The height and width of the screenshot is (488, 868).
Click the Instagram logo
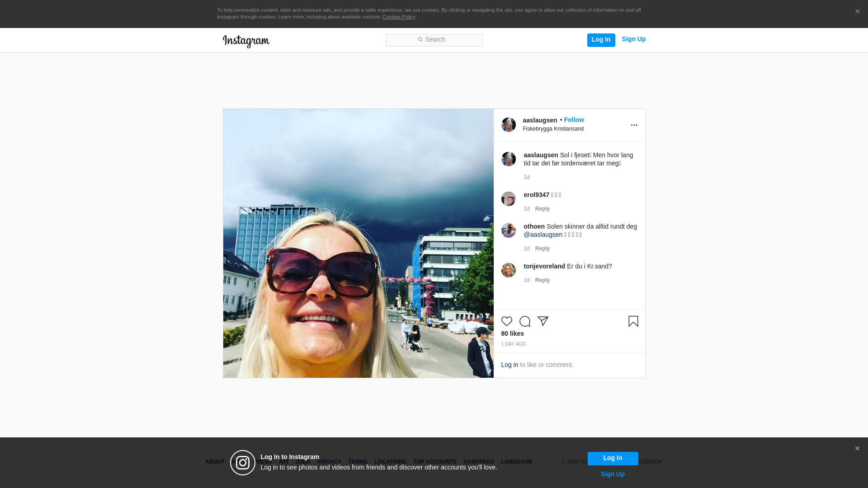246,42
